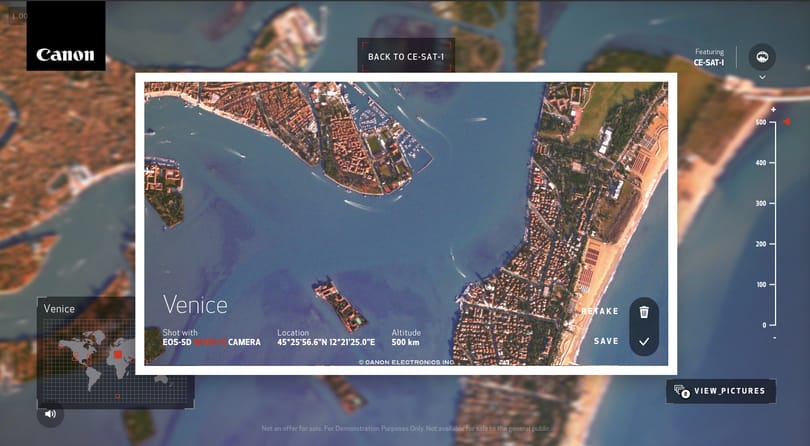
Task: Click the red altitude marker at 500
Action: pyautogui.click(x=787, y=122)
